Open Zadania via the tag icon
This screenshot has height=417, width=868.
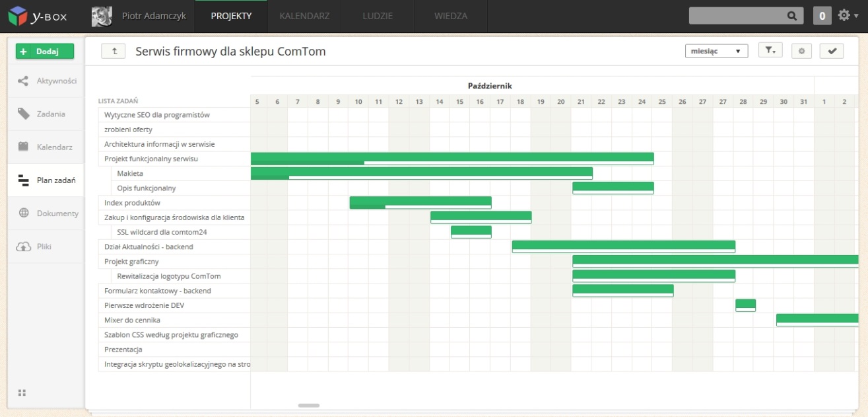pos(23,114)
